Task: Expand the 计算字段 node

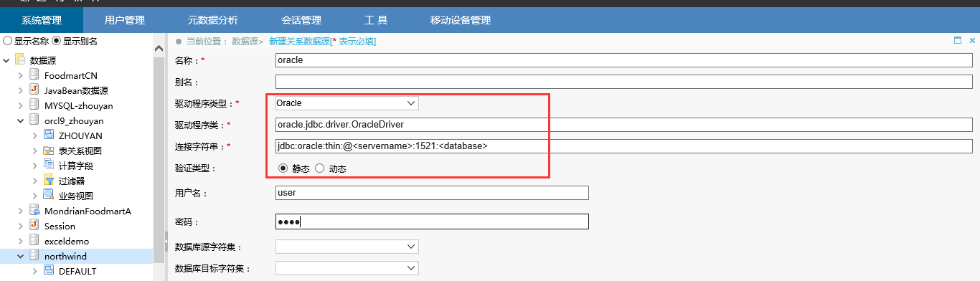Action: point(35,166)
